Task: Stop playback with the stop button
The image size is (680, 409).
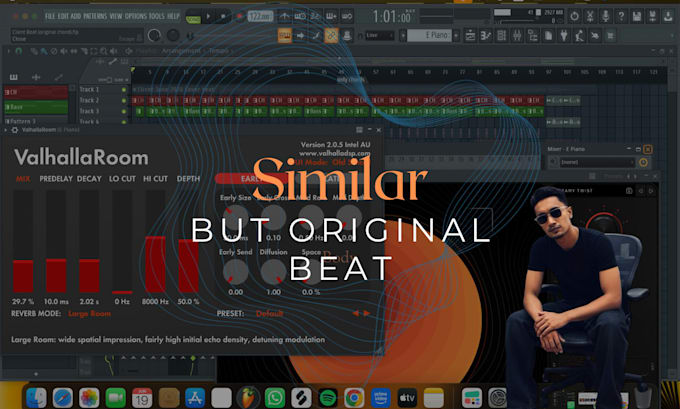Action: [x=223, y=17]
